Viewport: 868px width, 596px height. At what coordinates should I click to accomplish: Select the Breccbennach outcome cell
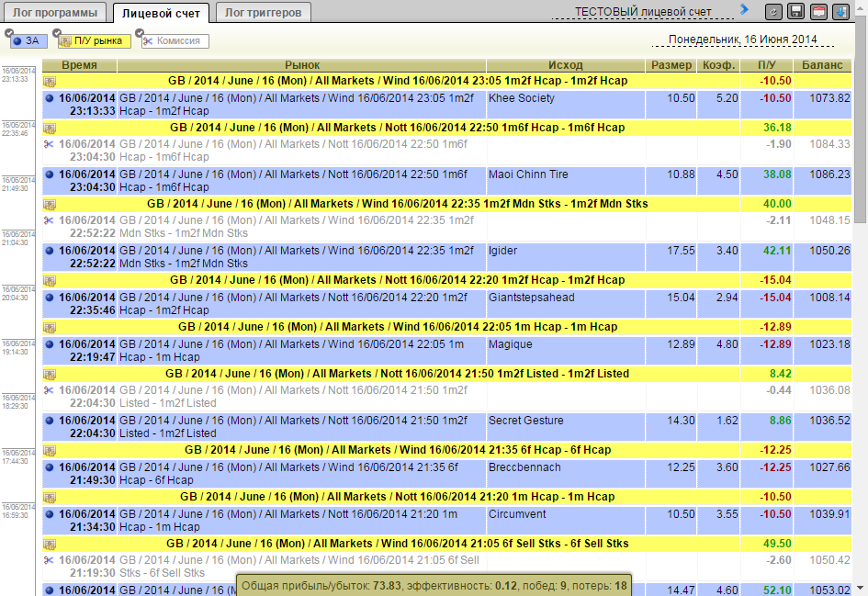(x=565, y=474)
